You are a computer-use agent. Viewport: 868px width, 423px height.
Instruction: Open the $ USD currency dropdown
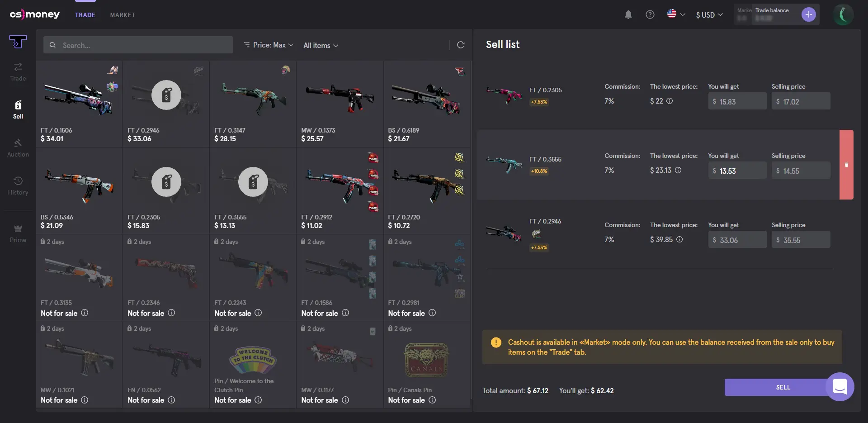point(709,15)
